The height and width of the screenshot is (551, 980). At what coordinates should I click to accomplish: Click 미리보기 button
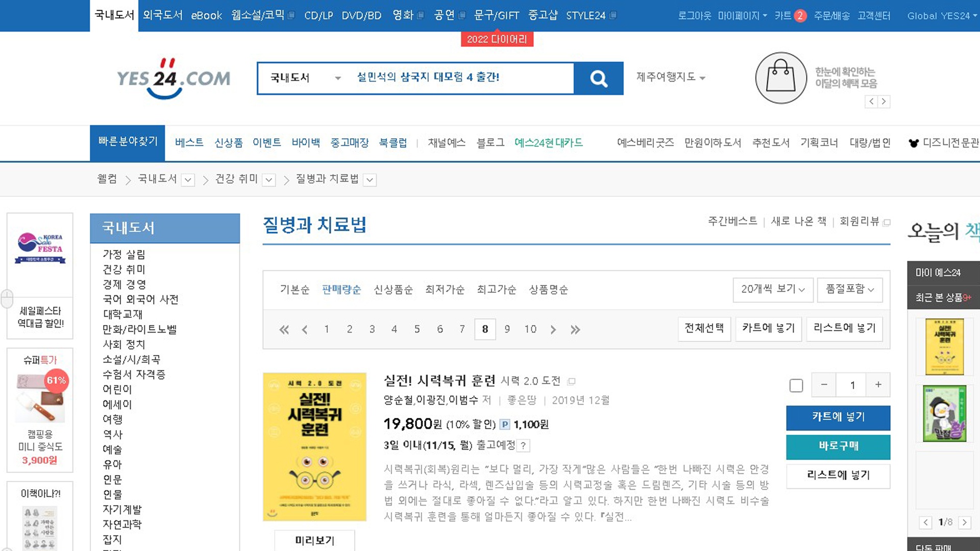[x=314, y=540]
